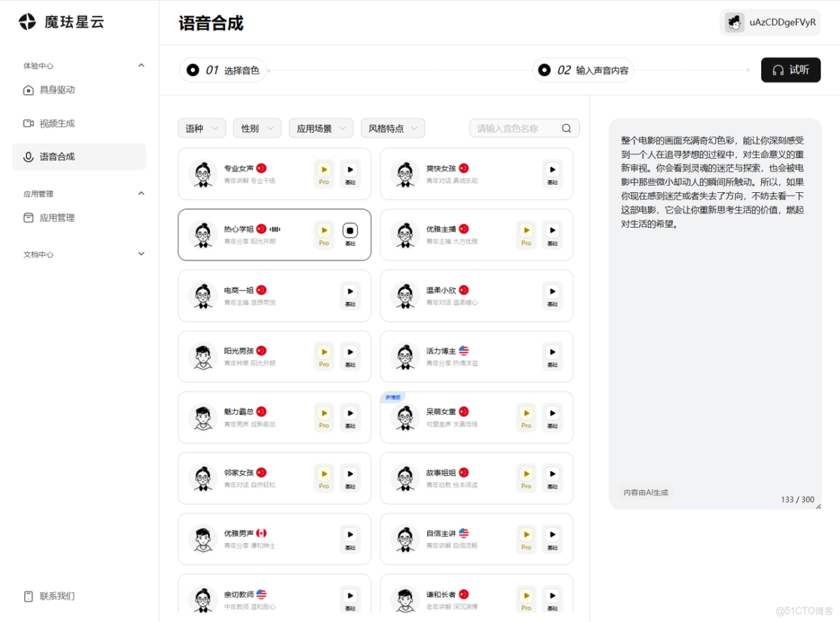
Task: Open 视频生成 via its video camera icon
Action: (x=27, y=123)
